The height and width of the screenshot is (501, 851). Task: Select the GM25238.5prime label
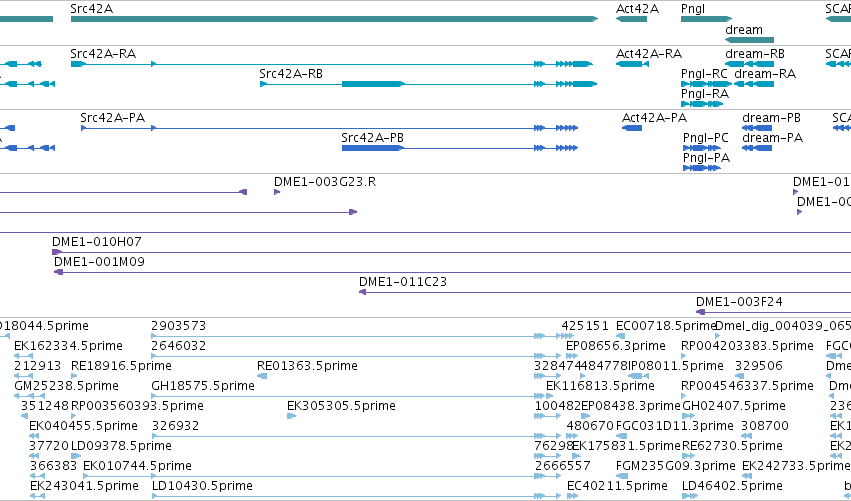tap(66, 386)
